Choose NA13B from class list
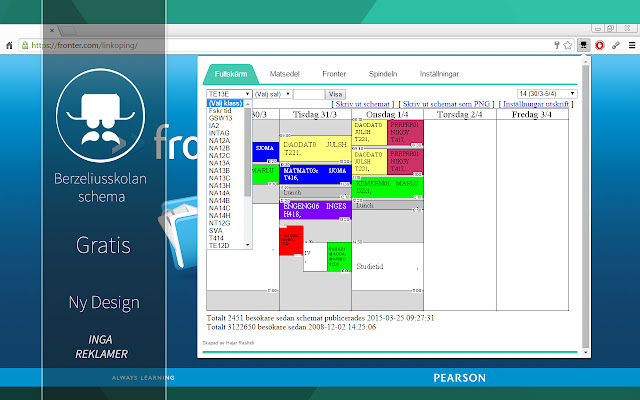640x400 pixels. [x=225, y=171]
